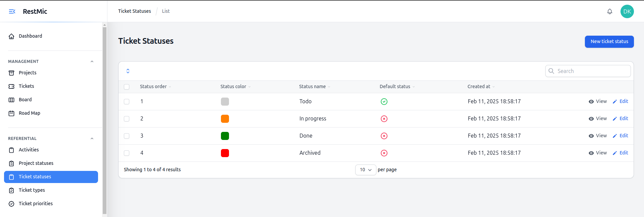This screenshot has height=217, width=644.
Task: Click the Road Map calendar icon
Action: coord(11,113)
